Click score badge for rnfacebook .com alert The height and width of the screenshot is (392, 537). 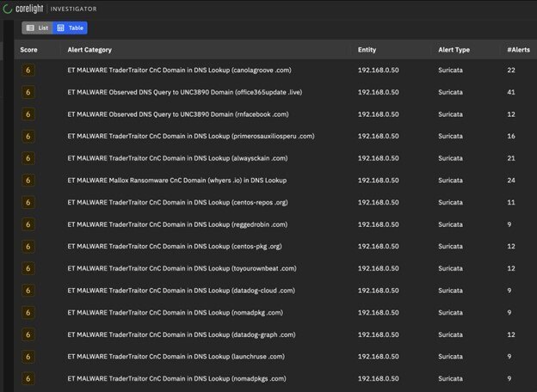tap(28, 113)
